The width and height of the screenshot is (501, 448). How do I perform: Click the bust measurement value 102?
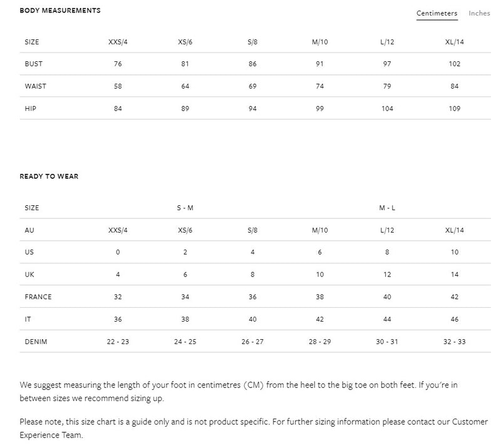[x=455, y=64]
